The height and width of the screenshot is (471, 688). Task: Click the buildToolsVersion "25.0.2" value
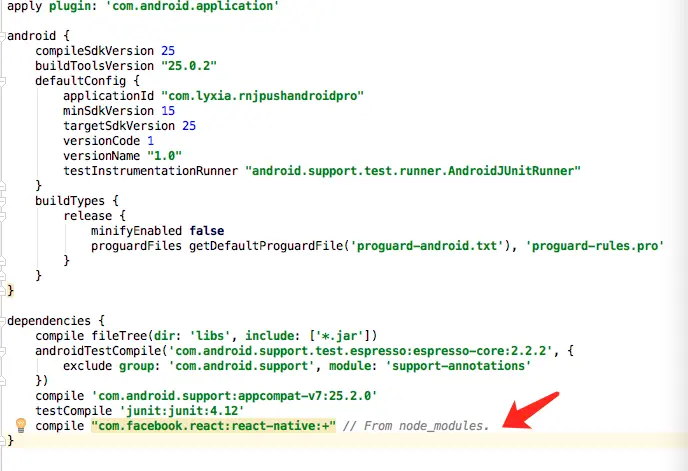point(189,66)
